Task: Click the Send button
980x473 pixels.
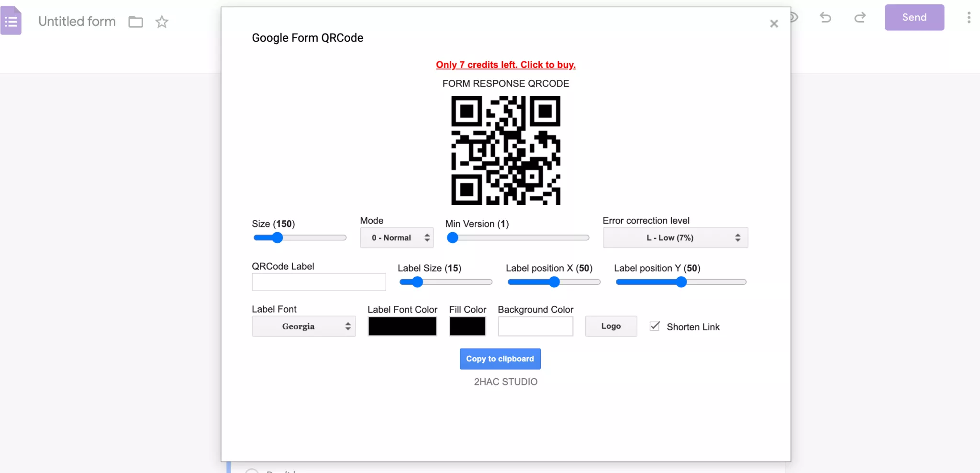Action: click(914, 17)
